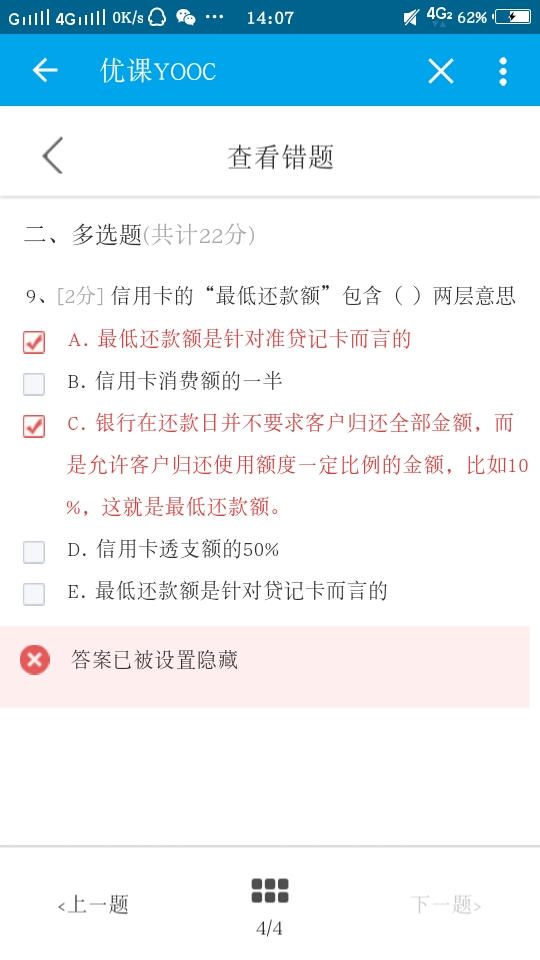Check option D checkbox
The width and height of the screenshot is (540, 960).
point(34,552)
